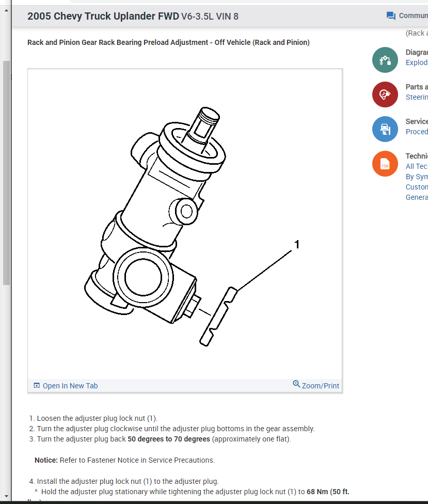The height and width of the screenshot is (504, 428).
Task: Open the By Symptom bulletins link
Action: pyautogui.click(x=417, y=177)
